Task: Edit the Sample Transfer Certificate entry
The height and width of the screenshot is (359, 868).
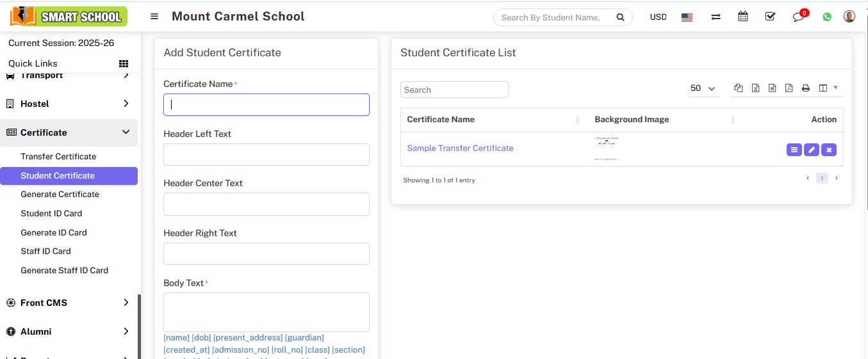Action: pyautogui.click(x=812, y=150)
